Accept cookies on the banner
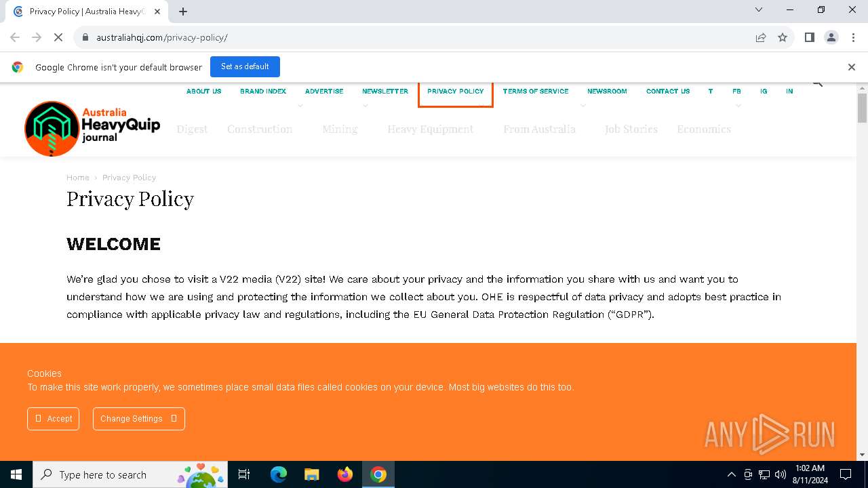This screenshot has height=488, width=868. (54, 419)
